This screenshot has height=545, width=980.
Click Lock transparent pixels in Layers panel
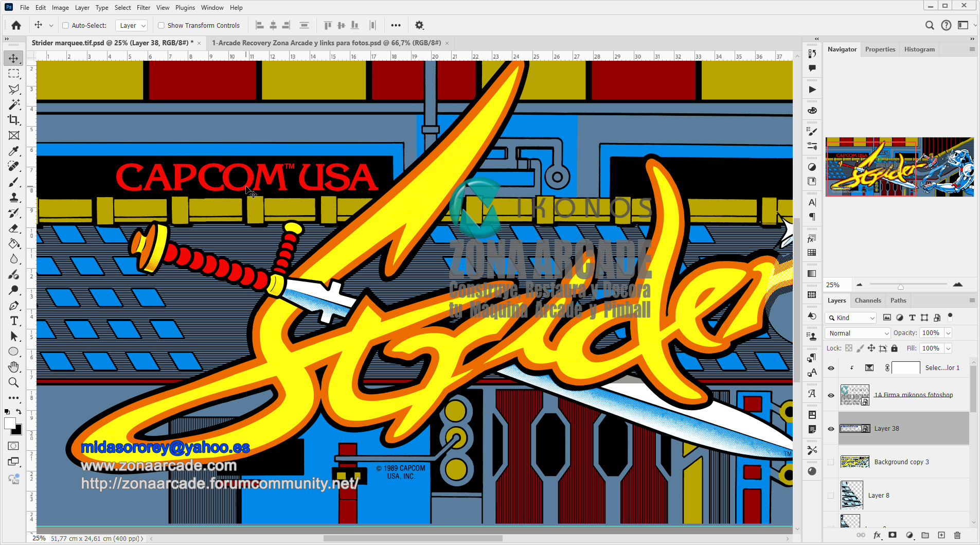[849, 348]
